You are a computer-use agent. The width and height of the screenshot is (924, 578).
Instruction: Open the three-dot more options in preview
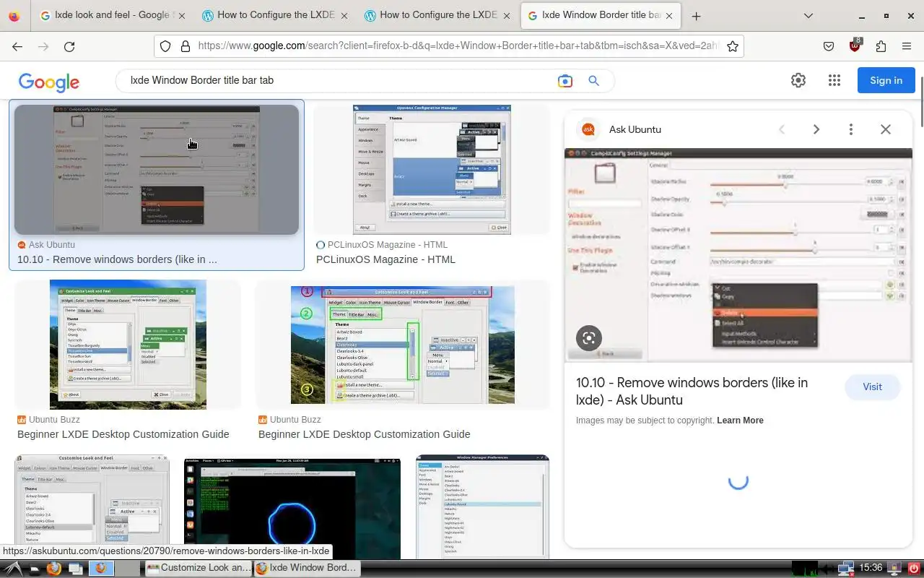coord(851,129)
